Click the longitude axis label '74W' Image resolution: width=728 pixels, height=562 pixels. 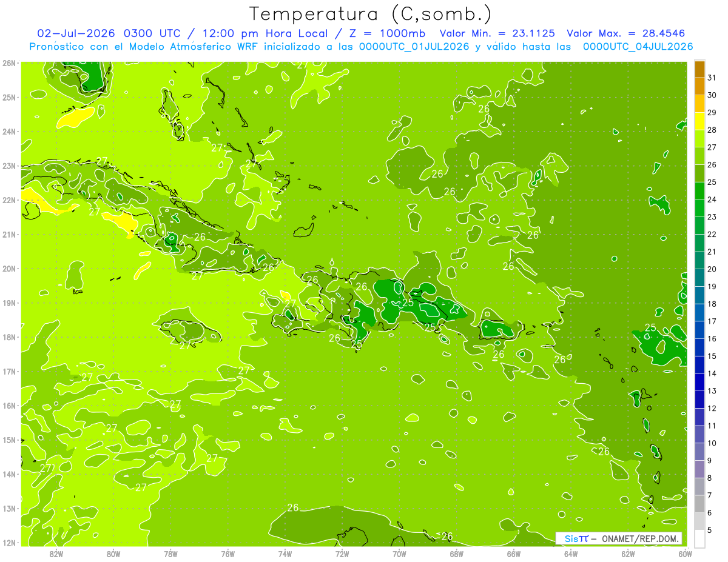pyautogui.click(x=285, y=554)
